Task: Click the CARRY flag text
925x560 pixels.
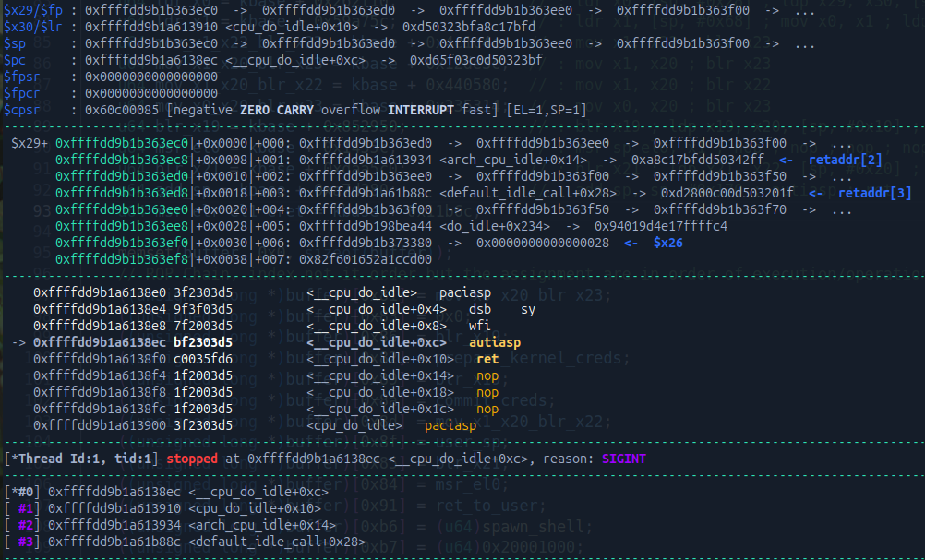Action: click(292, 110)
